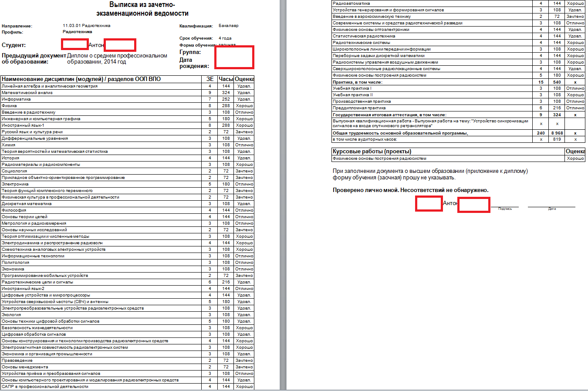Select the "Цифровая обработка сигналов" row
Viewport: 588px width, 391px height.
coord(127,334)
